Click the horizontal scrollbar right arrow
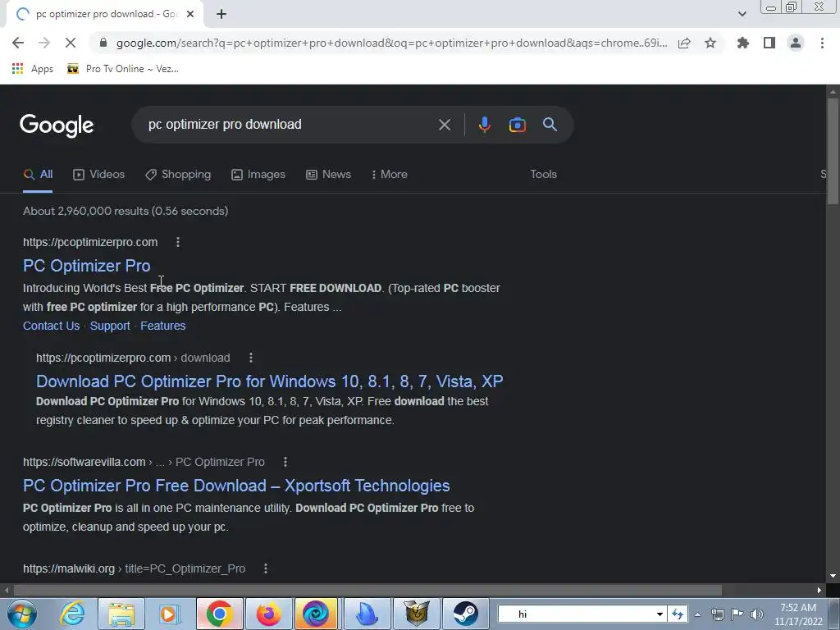 point(819,591)
